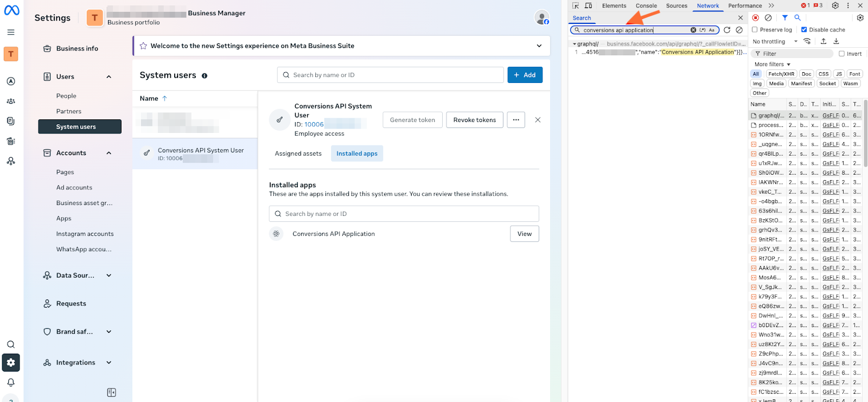868x402 pixels.
Task: Clear search results in Search pane
Action: click(x=739, y=30)
